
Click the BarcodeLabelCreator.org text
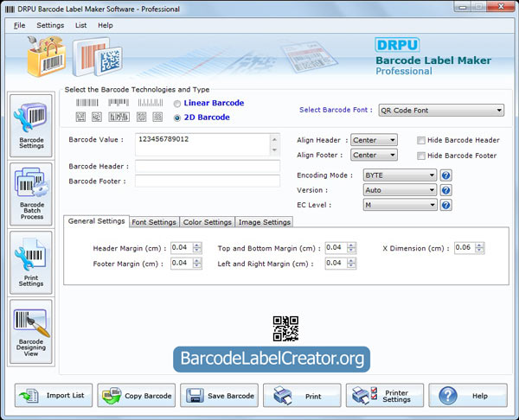[272, 360]
